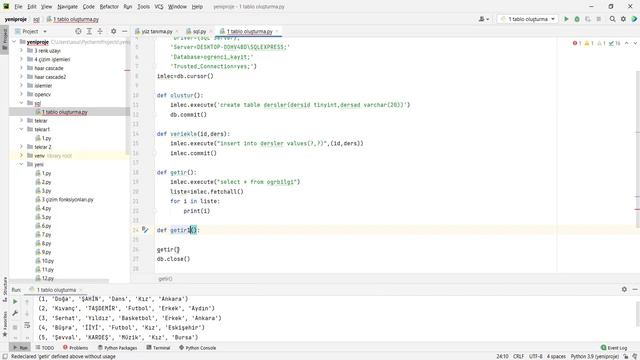The width and height of the screenshot is (640, 360).
Task: Click the tool windows toggle at bottom-left corner
Action: click(4, 356)
